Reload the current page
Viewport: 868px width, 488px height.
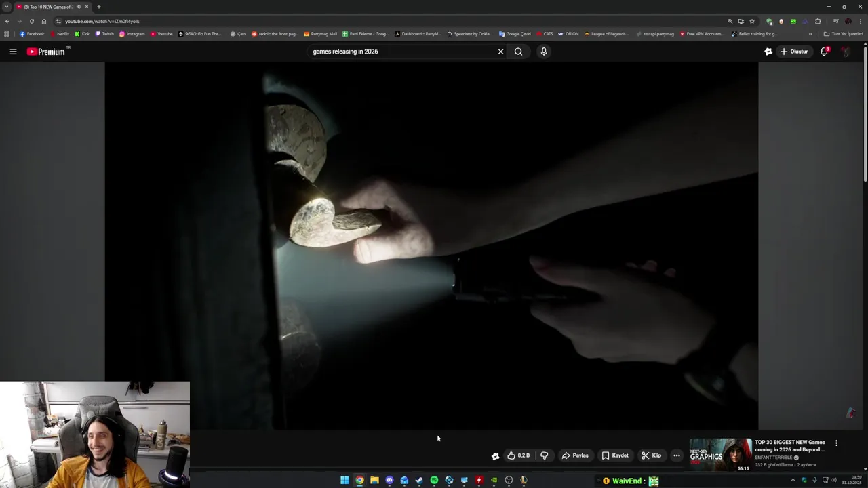pos(31,21)
